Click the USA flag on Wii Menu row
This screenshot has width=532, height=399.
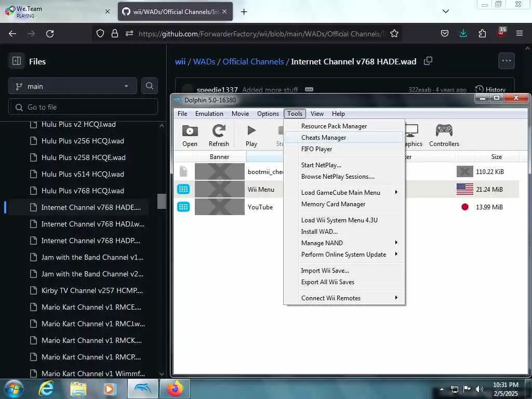click(465, 189)
